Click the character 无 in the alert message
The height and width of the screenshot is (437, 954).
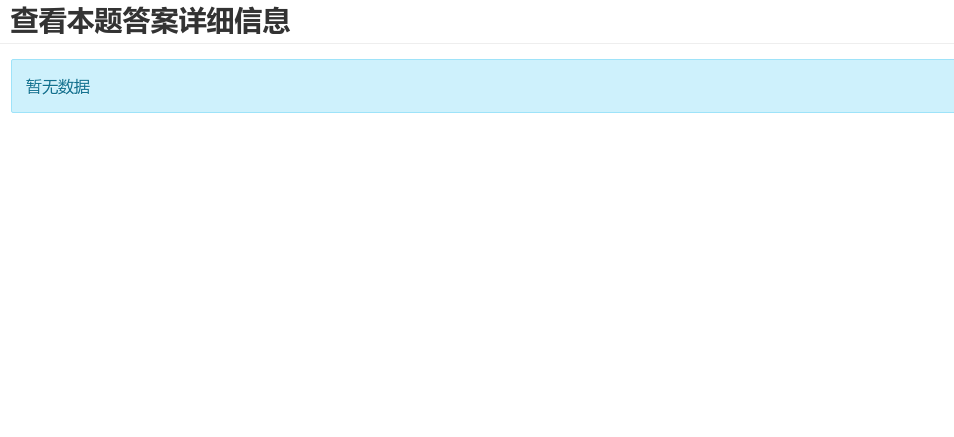[50, 87]
